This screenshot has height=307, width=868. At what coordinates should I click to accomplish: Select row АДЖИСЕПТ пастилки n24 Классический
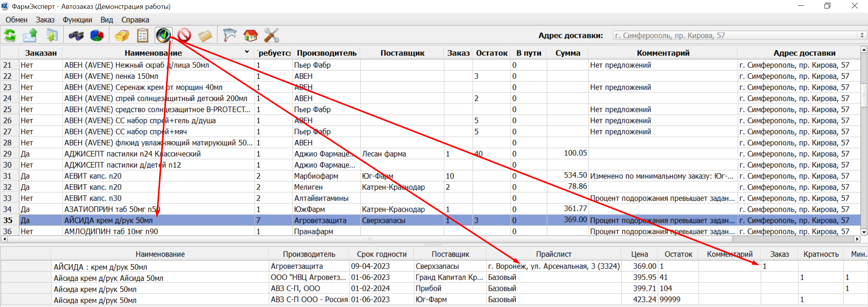(430, 154)
